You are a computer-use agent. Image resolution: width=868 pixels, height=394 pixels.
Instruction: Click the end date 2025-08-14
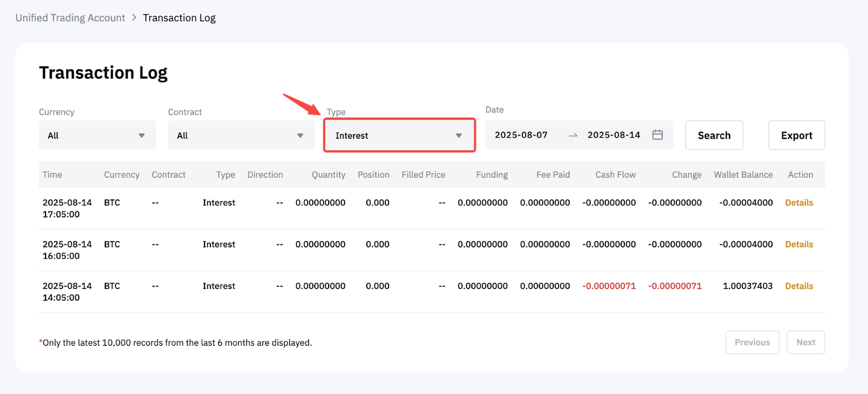[x=614, y=135]
